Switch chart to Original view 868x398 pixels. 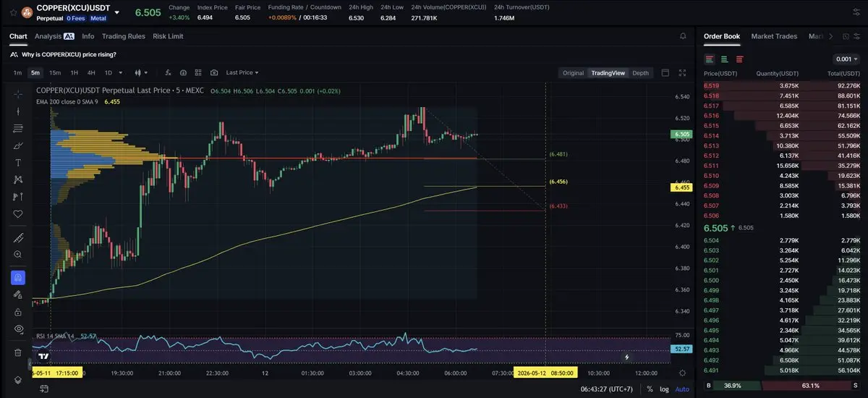pos(573,72)
